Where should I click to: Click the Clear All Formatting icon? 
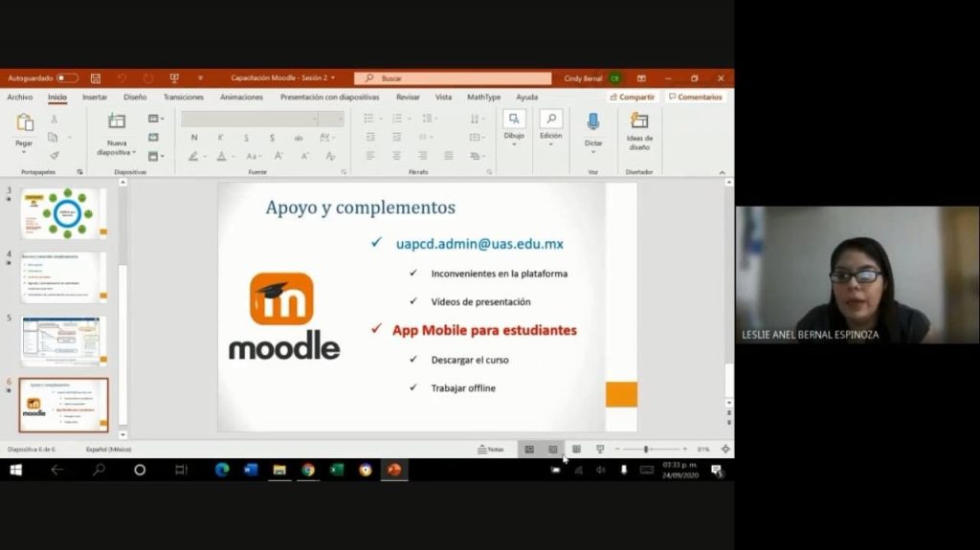coord(330,156)
